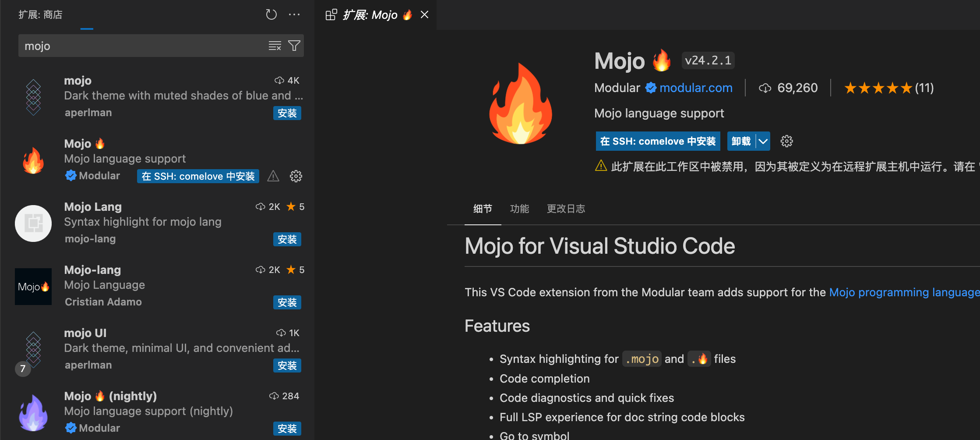Click the Mojo-lang extension title
The width and height of the screenshot is (980, 440).
[x=92, y=270]
